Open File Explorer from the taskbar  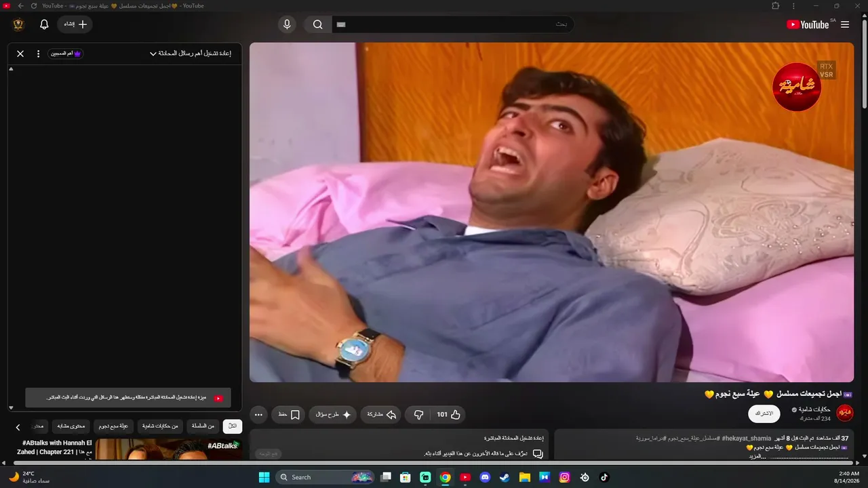(525, 477)
